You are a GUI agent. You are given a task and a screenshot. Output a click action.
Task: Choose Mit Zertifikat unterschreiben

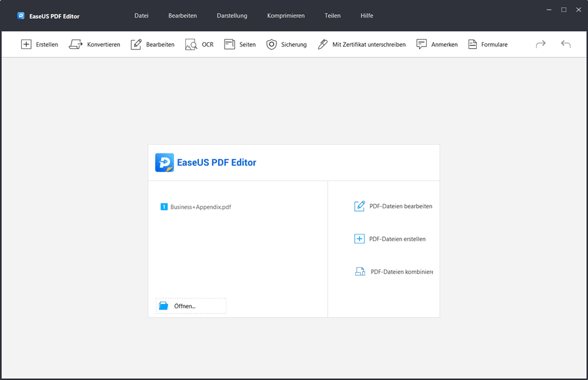[362, 45]
